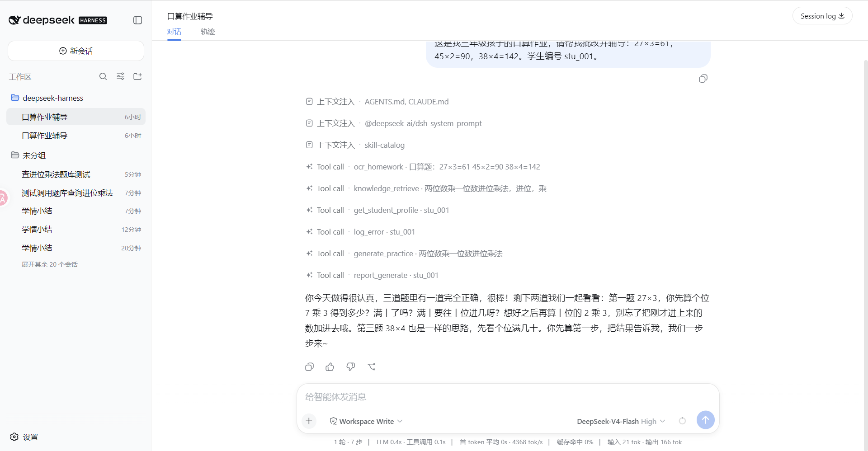This screenshot has width=868, height=451.
Task: Open the second 口算作业辅导 session
Action: click(x=76, y=136)
